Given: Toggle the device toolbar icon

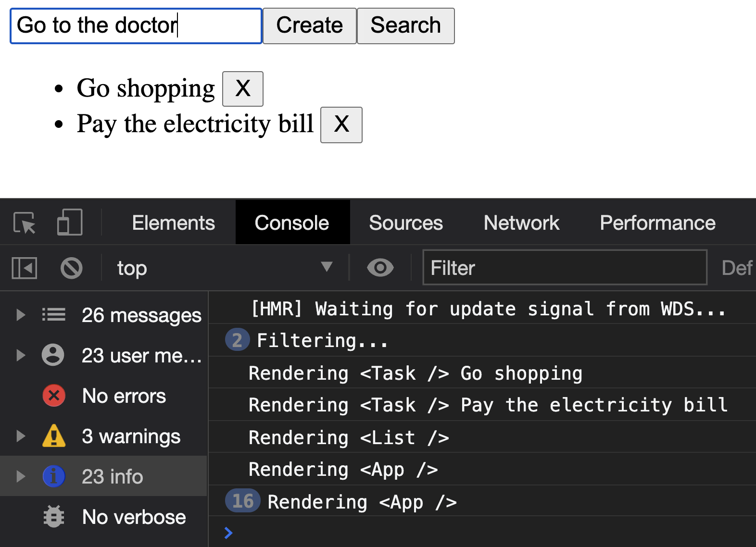Looking at the screenshot, I should click(x=70, y=223).
